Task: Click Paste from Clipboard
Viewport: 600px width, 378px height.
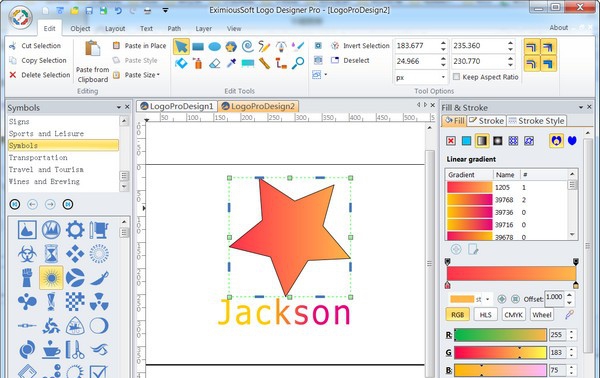Action: (x=92, y=61)
